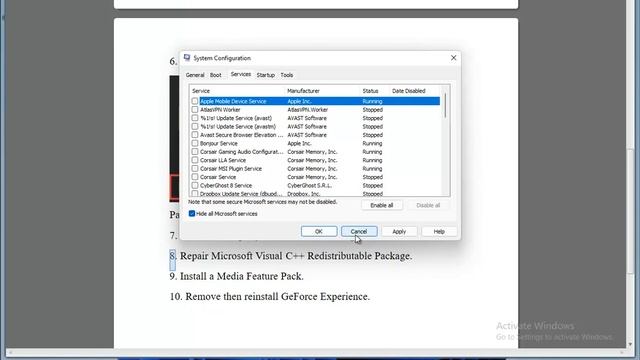Click the AtlasVPN.Worker manufacturer cell
Viewport: 640px width, 360px height.
[x=307, y=110]
